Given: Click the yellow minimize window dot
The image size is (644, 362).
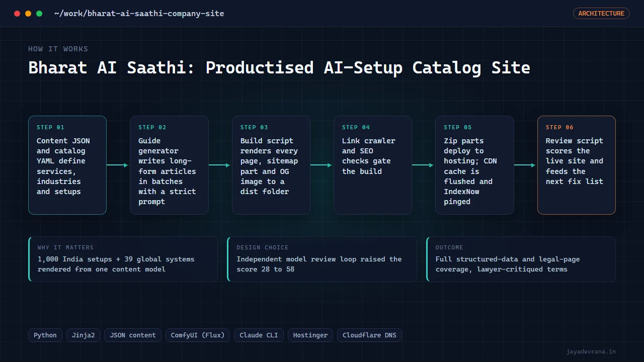Looking at the screenshot, I should tap(28, 14).
